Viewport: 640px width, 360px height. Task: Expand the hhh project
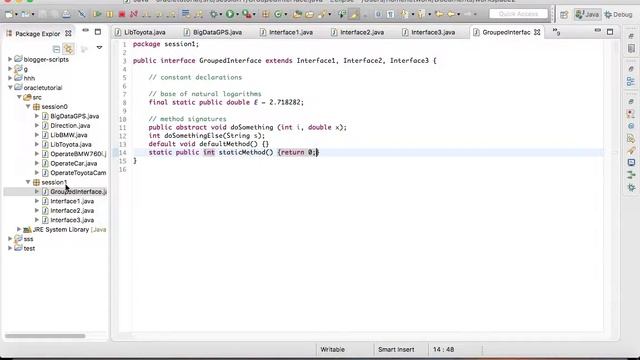pyautogui.click(x=10, y=78)
